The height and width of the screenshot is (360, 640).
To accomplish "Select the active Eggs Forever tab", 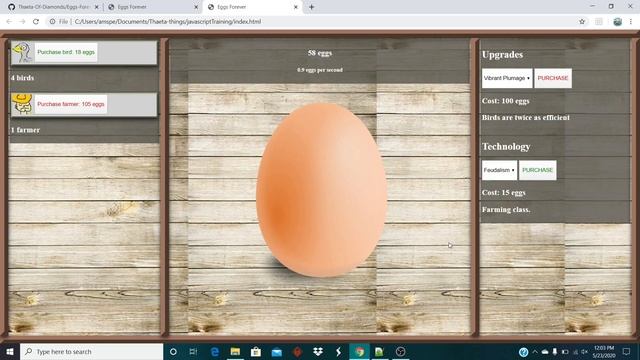I will [253, 7].
